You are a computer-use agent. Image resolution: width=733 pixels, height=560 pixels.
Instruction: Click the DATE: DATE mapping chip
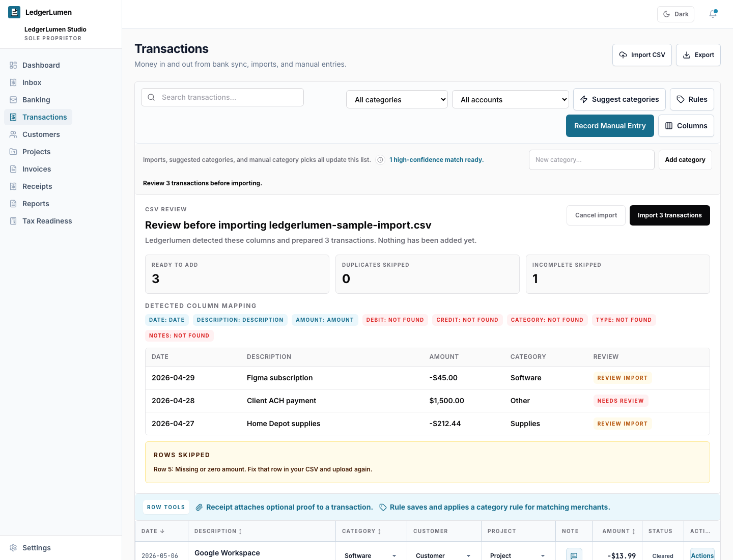[x=167, y=320]
